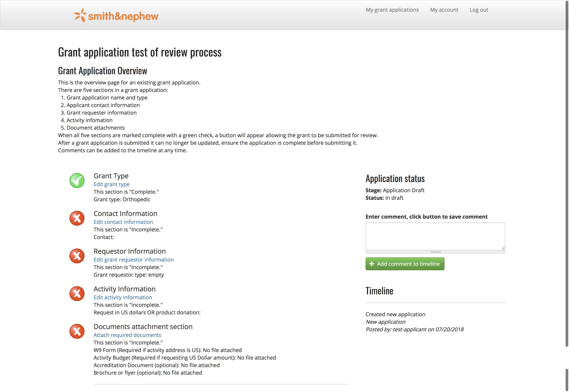
Task: Open the Edit activity information link
Action: tap(123, 297)
